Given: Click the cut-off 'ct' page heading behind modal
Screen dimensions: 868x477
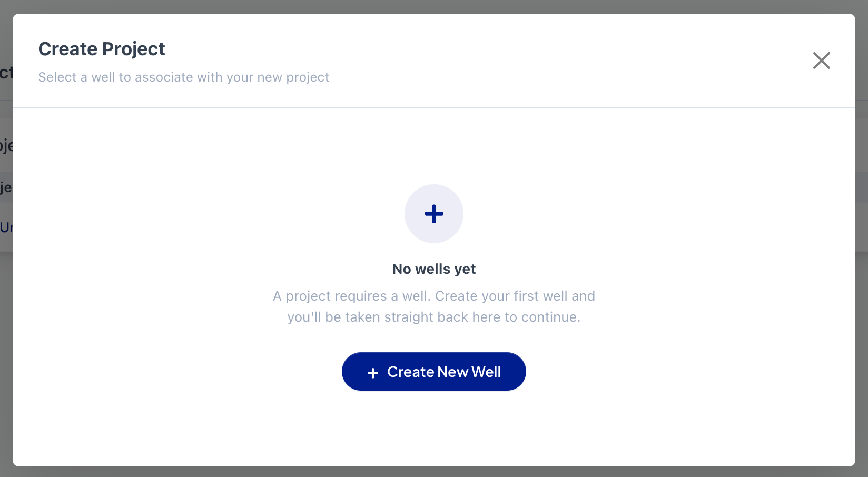Looking at the screenshot, I should 6,73.
